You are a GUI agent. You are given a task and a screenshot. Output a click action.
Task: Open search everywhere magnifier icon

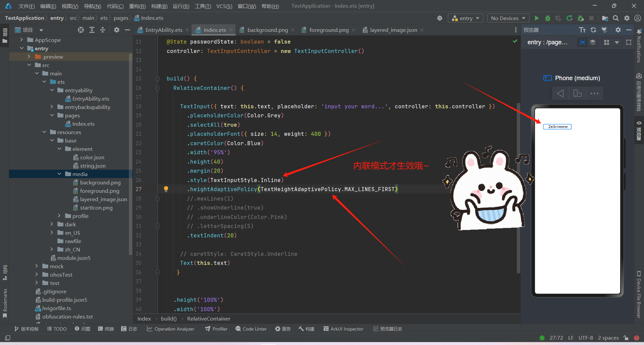tap(616, 18)
